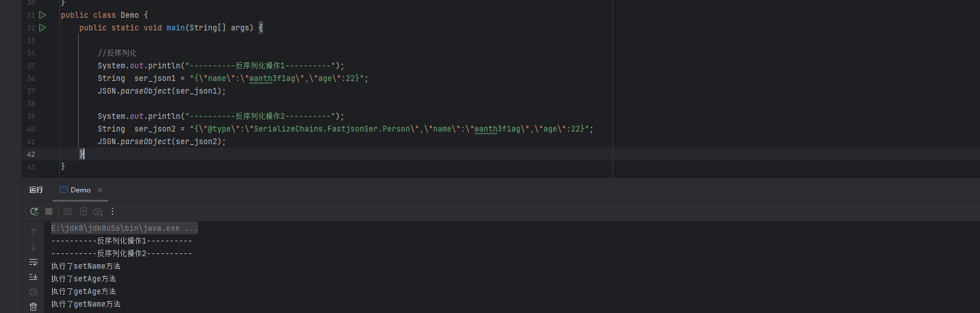Viewport: 980px width, 313px height.
Task: Click the thread dump camera icon
Action: tap(68, 211)
